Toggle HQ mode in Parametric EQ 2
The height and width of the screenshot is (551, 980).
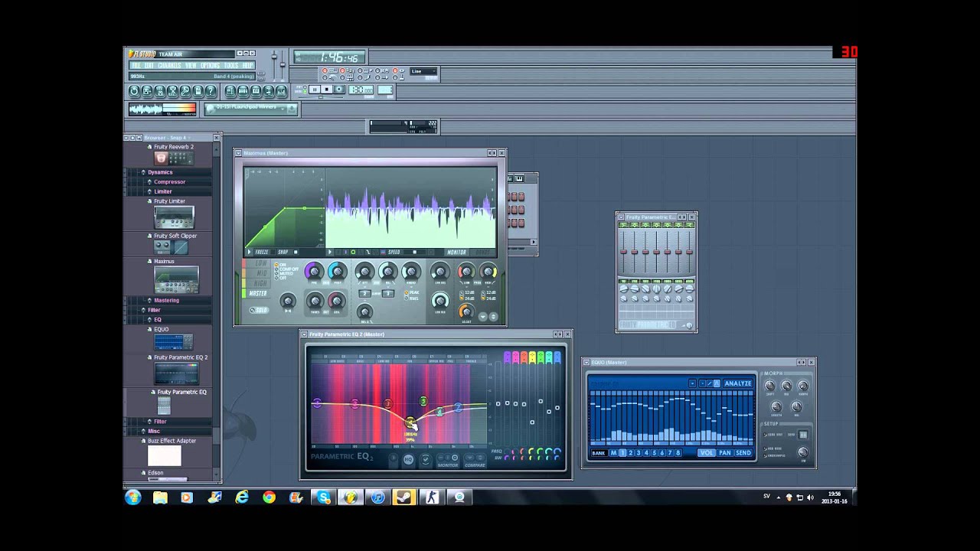point(408,459)
